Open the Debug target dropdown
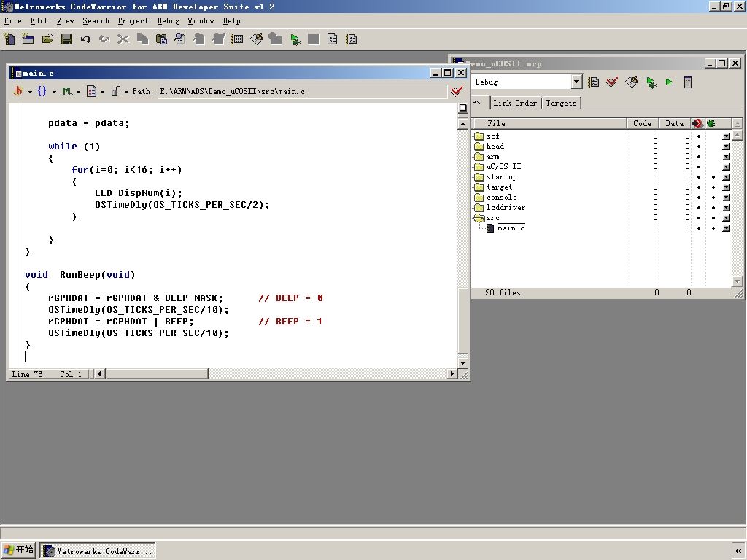The height and width of the screenshot is (560, 747). (x=576, y=82)
